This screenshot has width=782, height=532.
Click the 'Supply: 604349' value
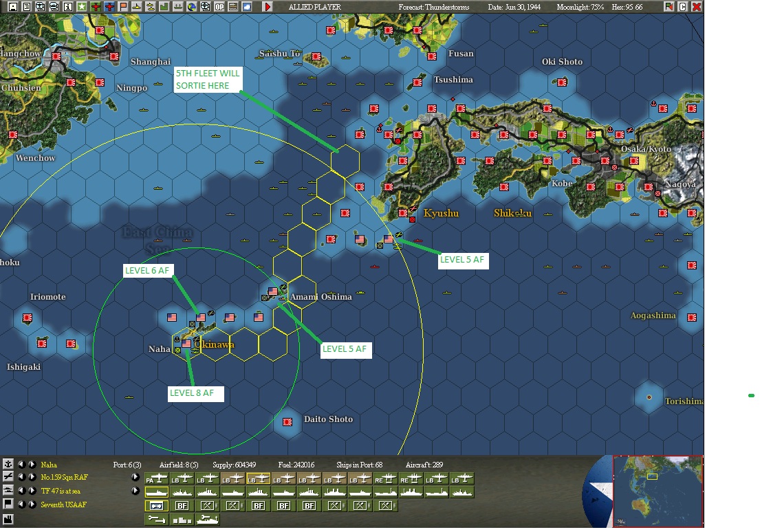[234, 465]
